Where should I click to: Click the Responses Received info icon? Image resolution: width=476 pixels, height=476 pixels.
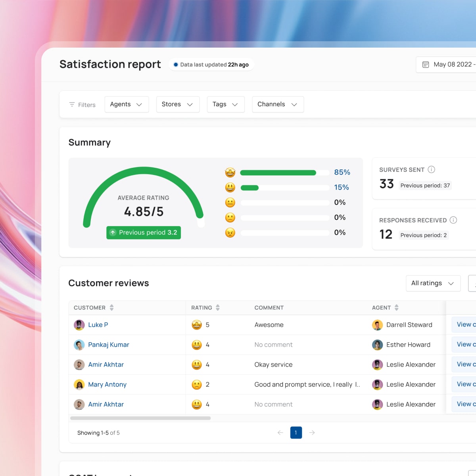(453, 220)
